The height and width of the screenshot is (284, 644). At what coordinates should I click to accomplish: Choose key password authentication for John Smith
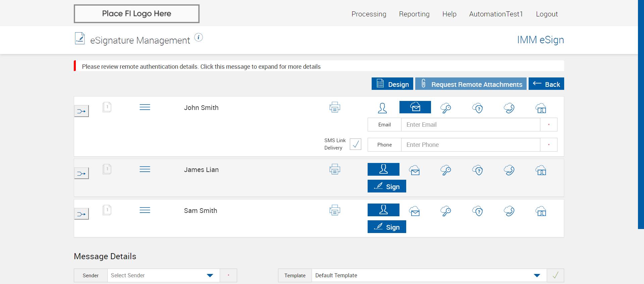446,108
